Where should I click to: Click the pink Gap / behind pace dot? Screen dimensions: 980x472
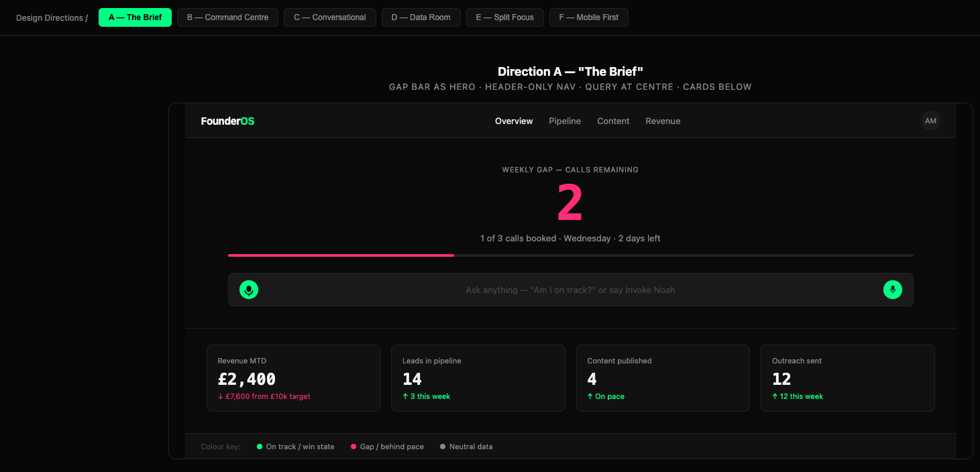[353, 447]
